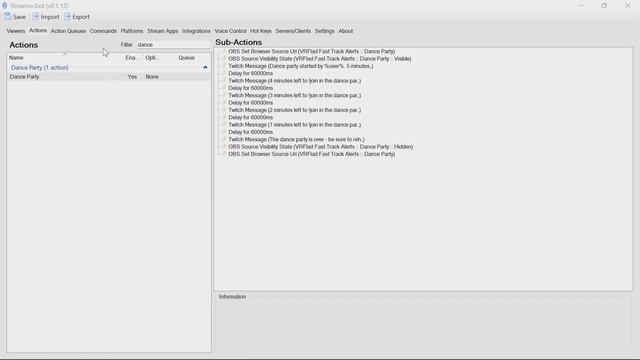Open the Stream Apps tab
Viewport: 640px width, 360px height.
pyautogui.click(x=163, y=31)
